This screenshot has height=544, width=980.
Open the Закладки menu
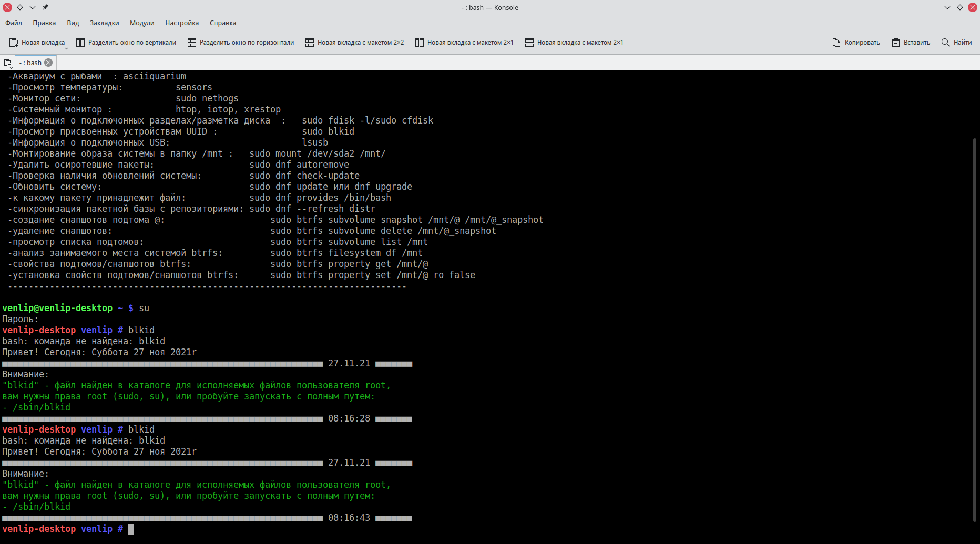tap(104, 23)
